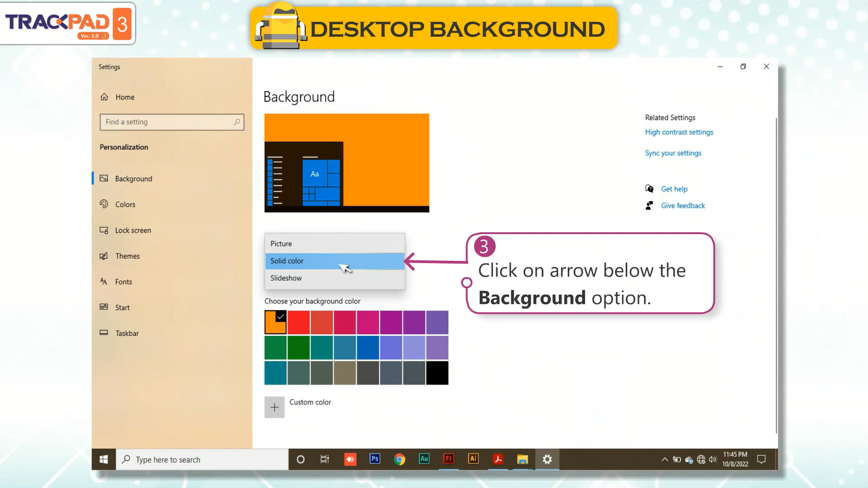Open Themes via its sidebar icon
868x488 pixels.
[x=104, y=256]
